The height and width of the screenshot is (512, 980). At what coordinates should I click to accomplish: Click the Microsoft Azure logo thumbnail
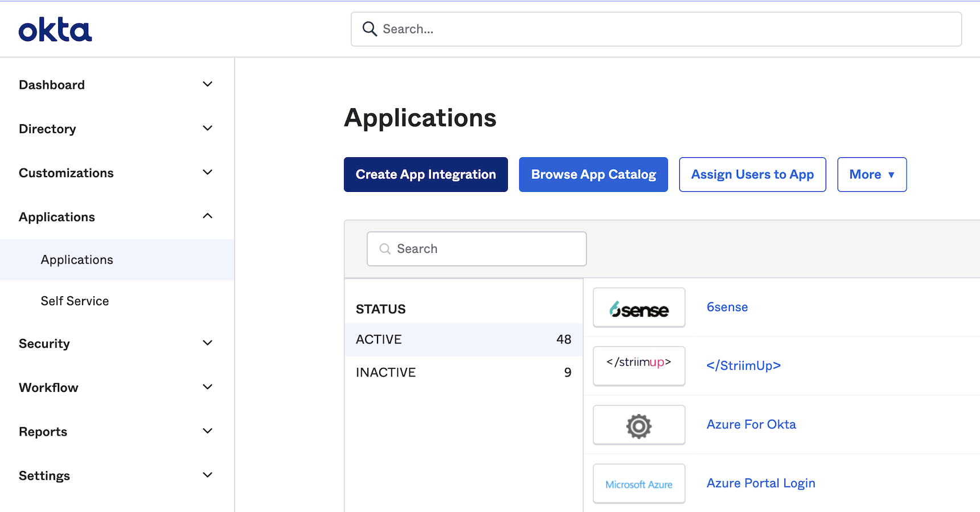coord(639,484)
